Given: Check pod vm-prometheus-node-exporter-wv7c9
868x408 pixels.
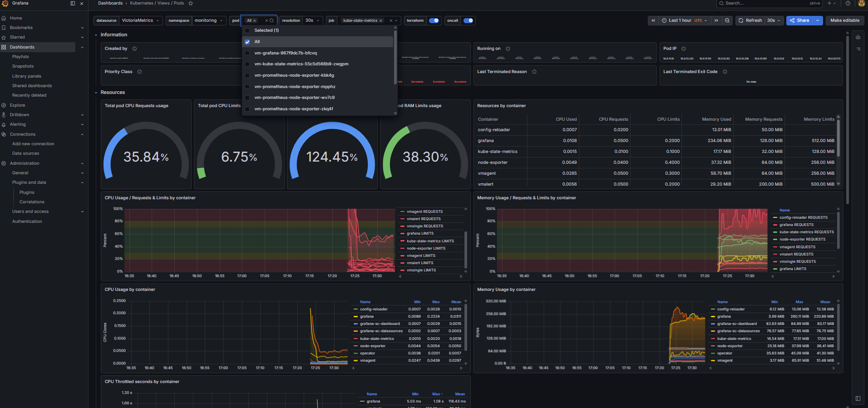Looking at the screenshot, I should (247, 98).
